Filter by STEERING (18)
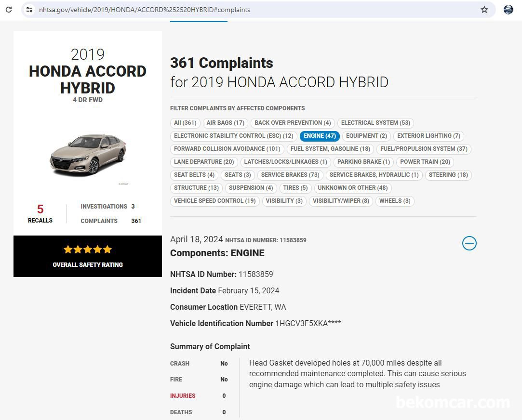The width and height of the screenshot is (522, 420). 448,175
